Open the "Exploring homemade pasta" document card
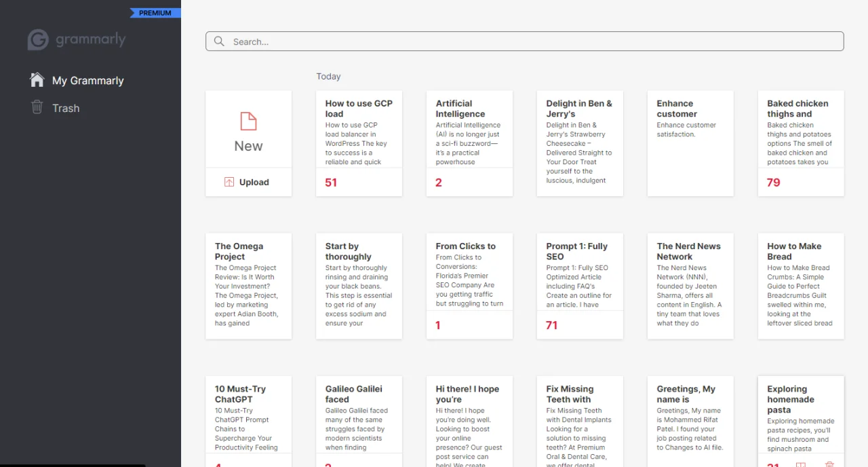The image size is (868, 467). tap(802, 422)
